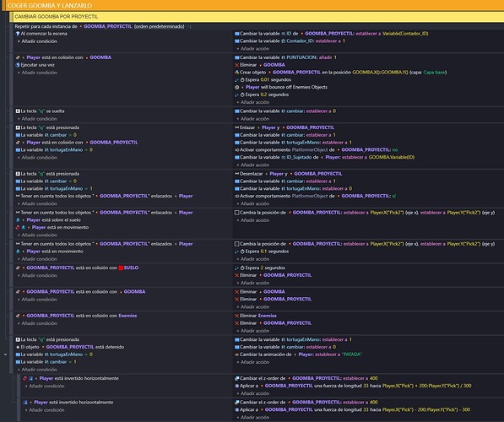This screenshot has width=504, height=422.
Task: Click the Crear objeto GOOMBA_PROYECTIL action icon
Action: pos(237,73)
